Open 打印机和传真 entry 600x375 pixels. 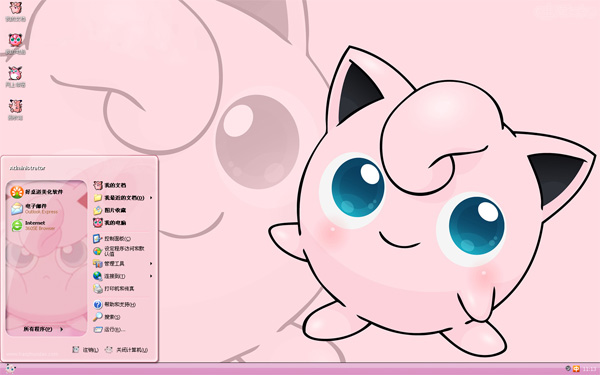tap(114, 289)
